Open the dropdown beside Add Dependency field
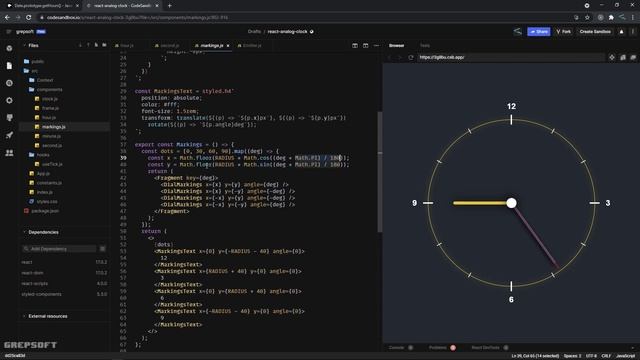This screenshot has height=360, width=640. tap(102, 249)
